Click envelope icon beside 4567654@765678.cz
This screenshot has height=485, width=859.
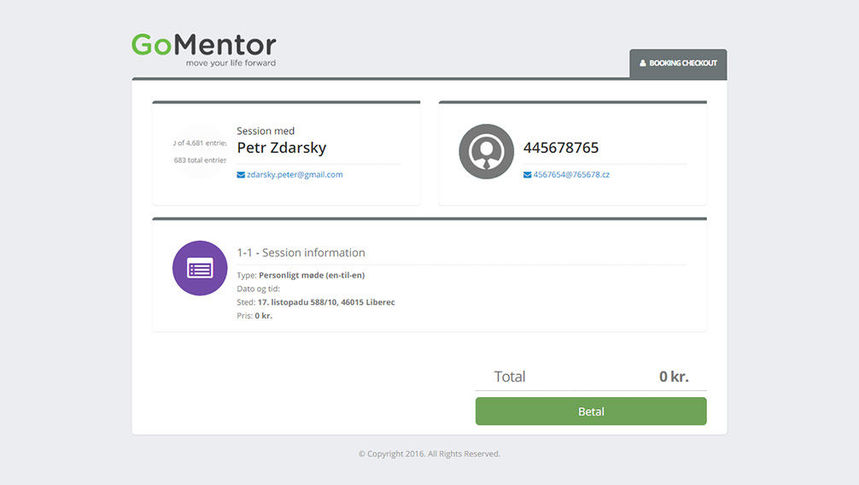tap(527, 175)
